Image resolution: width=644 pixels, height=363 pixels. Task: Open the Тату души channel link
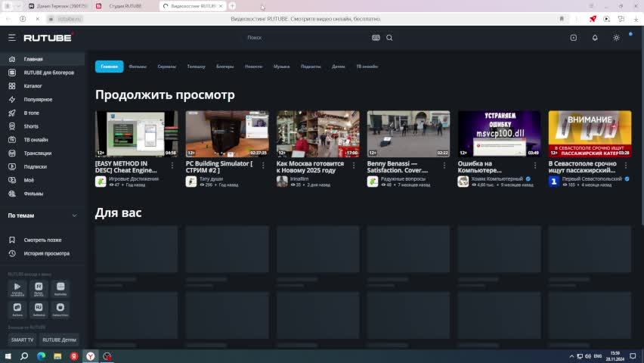point(211,178)
